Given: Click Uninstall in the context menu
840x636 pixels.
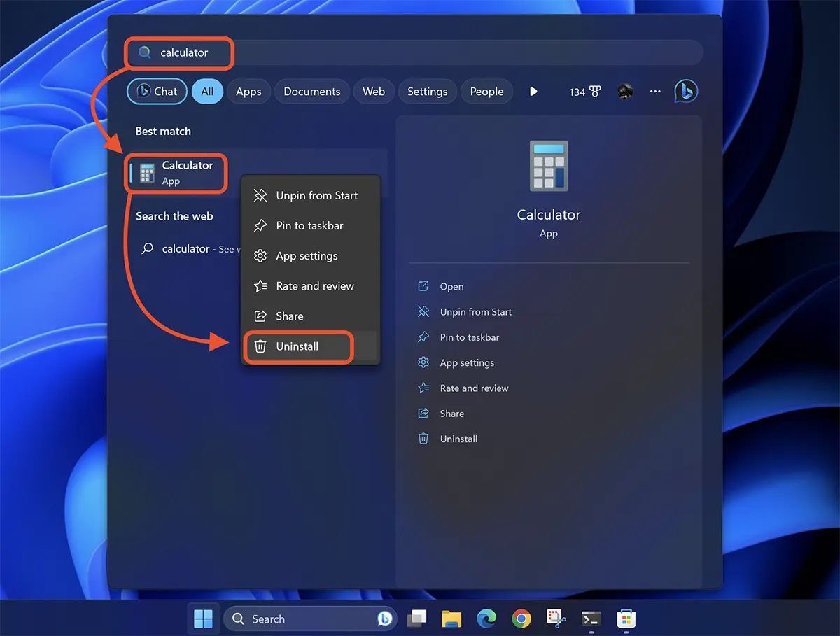Looking at the screenshot, I should tap(311, 346).
